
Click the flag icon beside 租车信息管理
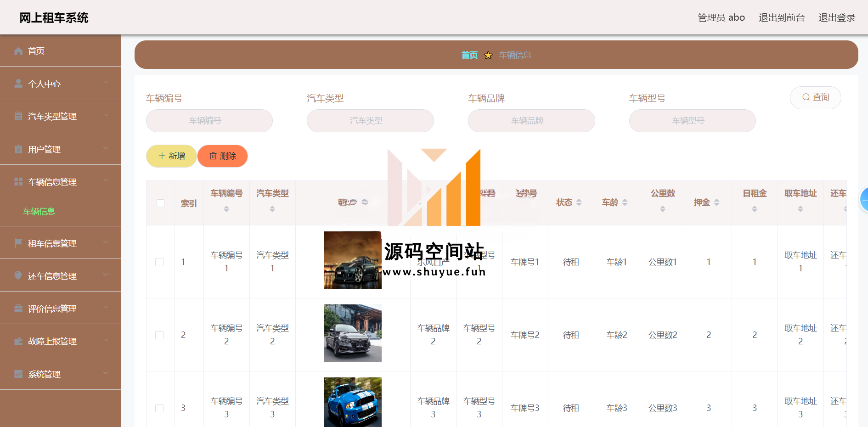point(18,243)
